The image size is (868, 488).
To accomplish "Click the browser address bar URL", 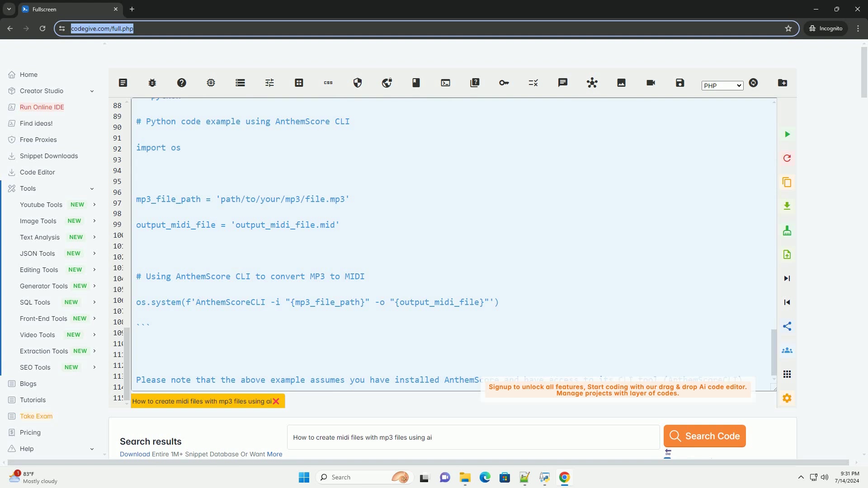I will (x=102, y=28).
